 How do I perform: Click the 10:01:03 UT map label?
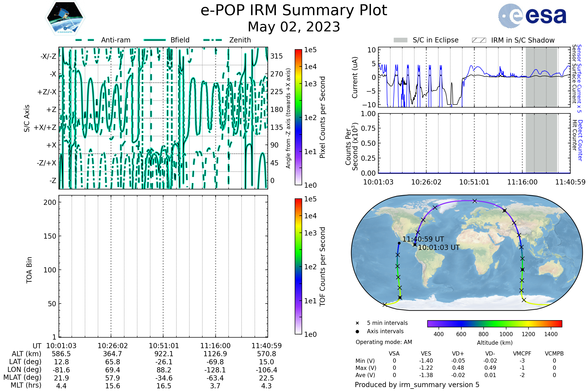[x=439, y=247]
